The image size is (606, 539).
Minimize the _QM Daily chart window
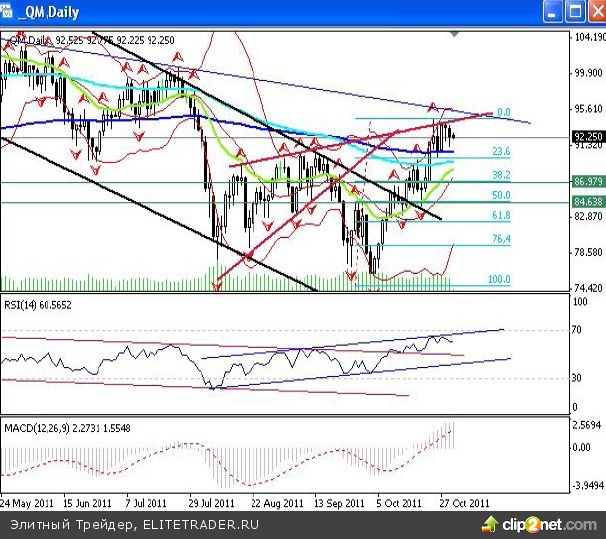coord(551,12)
